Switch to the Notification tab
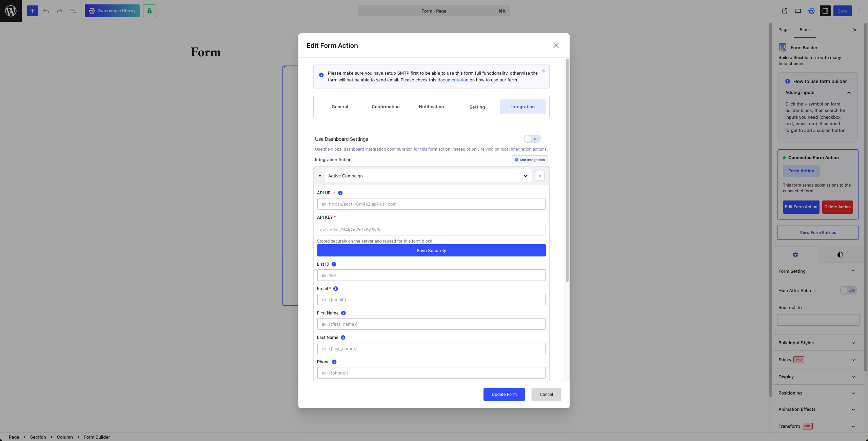 (431, 107)
